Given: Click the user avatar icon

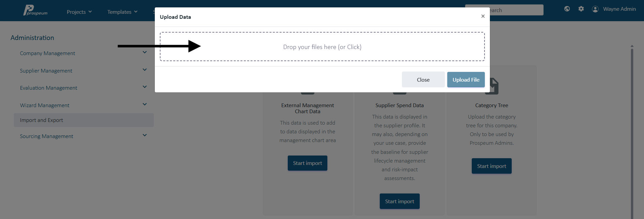Looking at the screenshot, I should point(595,9).
